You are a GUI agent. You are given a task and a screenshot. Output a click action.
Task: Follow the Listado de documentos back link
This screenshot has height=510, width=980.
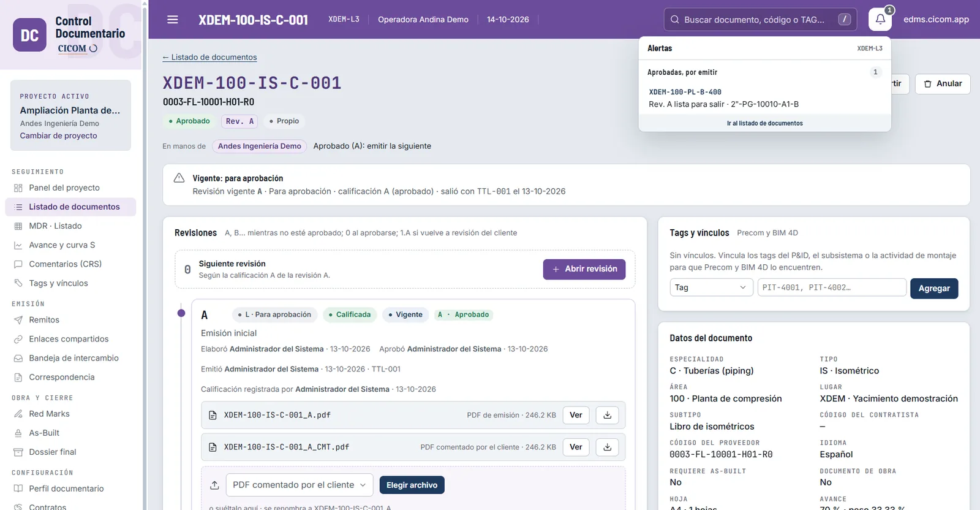209,57
